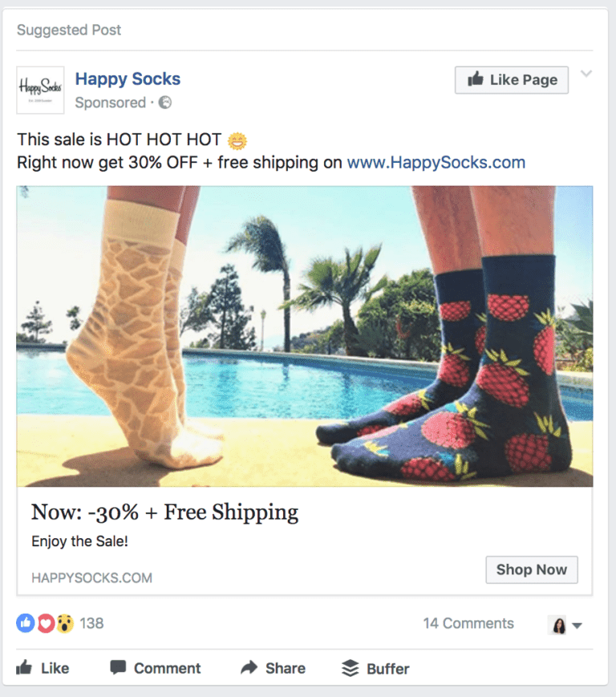
Task: Click the Happy Socks page logo
Action: pos(40,90)
